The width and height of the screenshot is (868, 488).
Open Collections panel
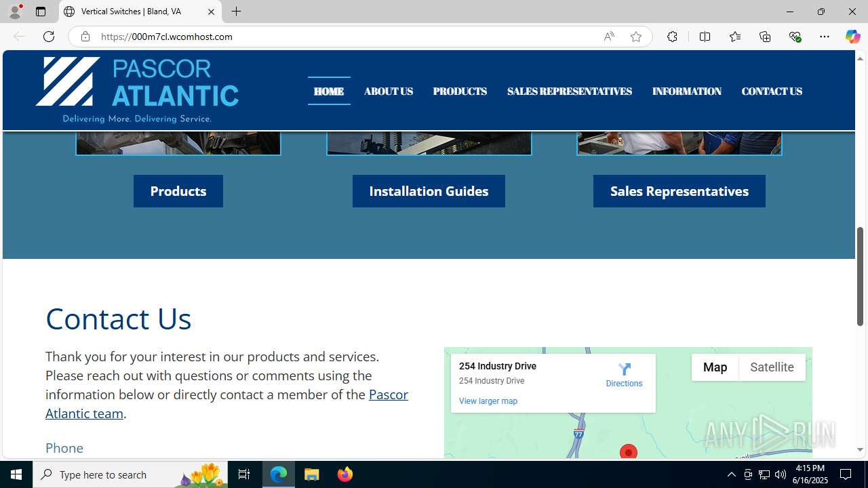coord(765,37)
